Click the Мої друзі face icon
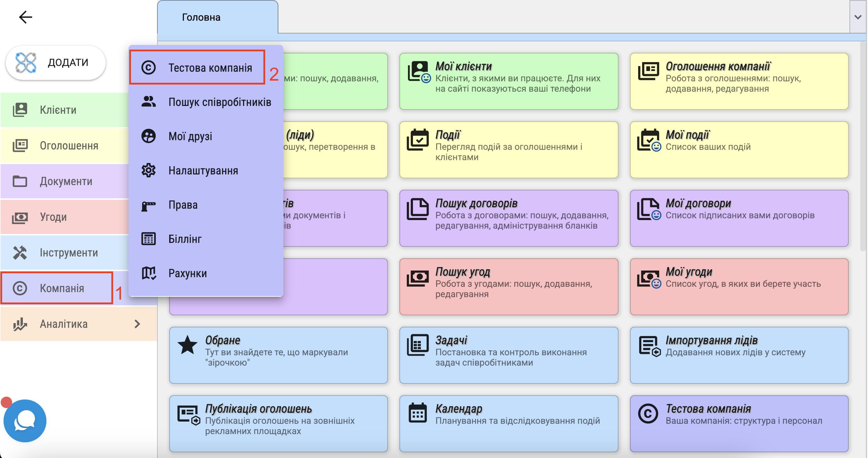Image resolution: width=868 pixels, height=458 pixels. 148,136
